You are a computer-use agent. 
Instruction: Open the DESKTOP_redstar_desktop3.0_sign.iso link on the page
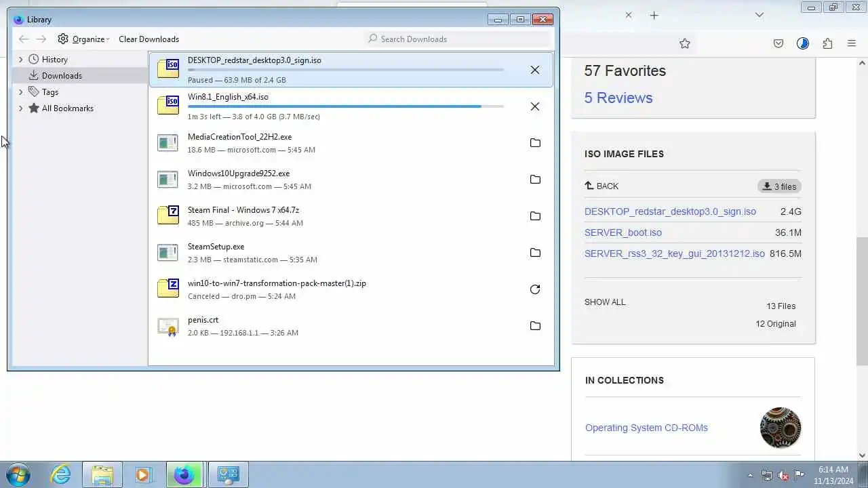[670, 211]
